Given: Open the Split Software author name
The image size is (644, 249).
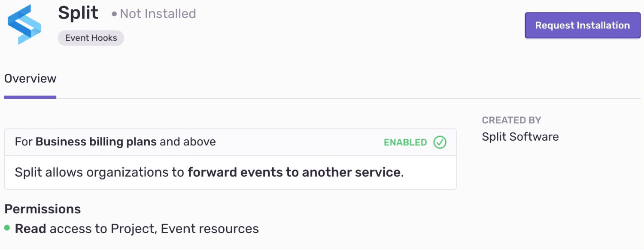Looking at the screenshot, I should click(x=520, y=137).
